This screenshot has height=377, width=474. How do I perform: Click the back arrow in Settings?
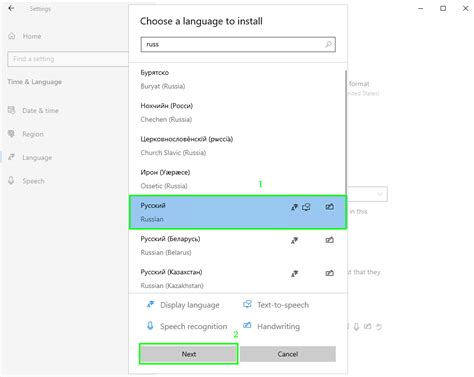click(x=11, y=8)
